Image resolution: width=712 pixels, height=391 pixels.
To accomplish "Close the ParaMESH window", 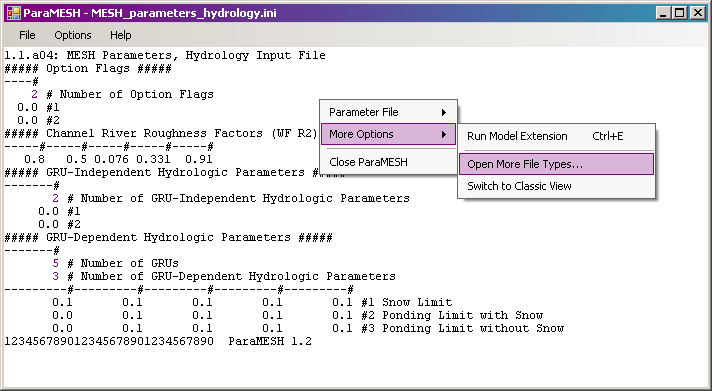I will [697, 13].
